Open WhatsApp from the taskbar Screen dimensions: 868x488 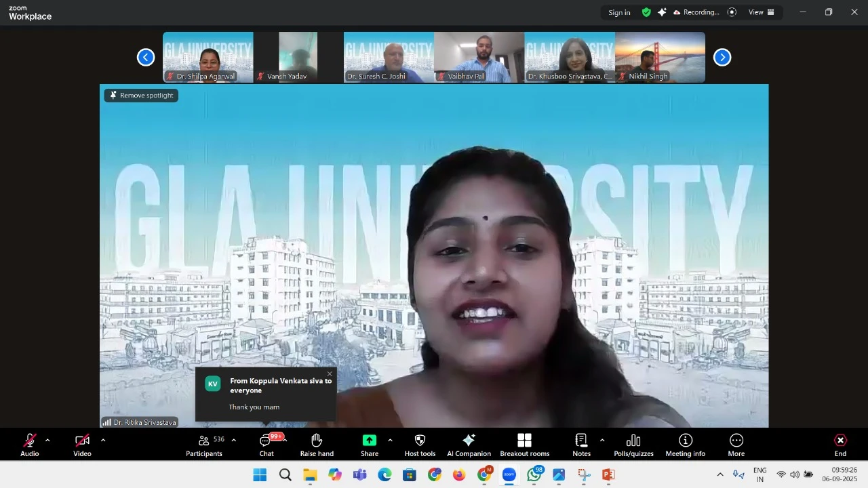point(535,474)
